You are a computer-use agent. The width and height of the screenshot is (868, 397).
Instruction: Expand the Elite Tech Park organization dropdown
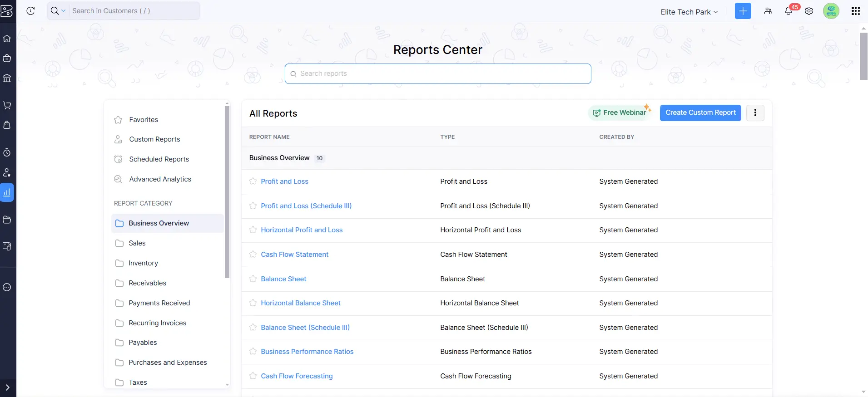click(x=689, y=12)
